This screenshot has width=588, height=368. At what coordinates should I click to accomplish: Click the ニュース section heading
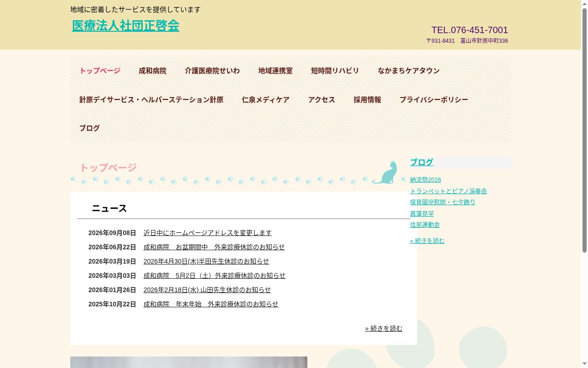coord(109,208)
